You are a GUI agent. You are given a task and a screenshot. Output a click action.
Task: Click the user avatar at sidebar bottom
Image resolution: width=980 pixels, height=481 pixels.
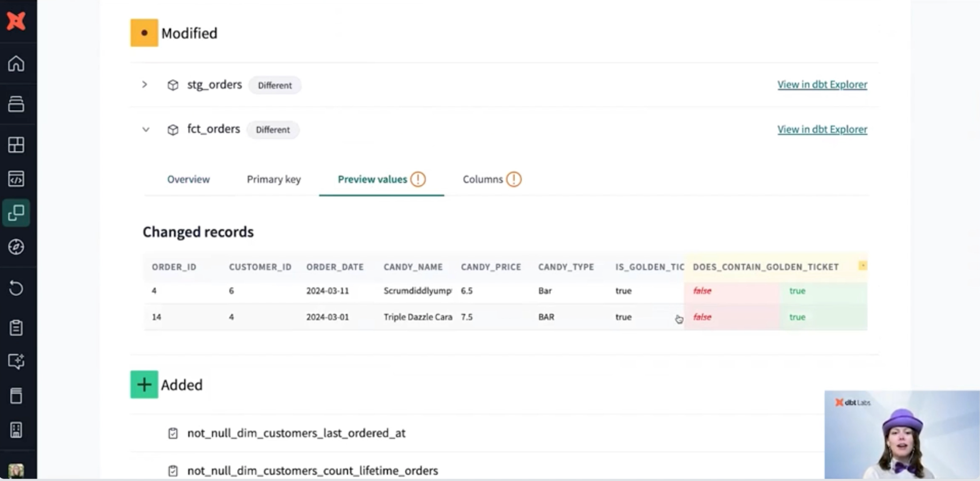point(16,471)
